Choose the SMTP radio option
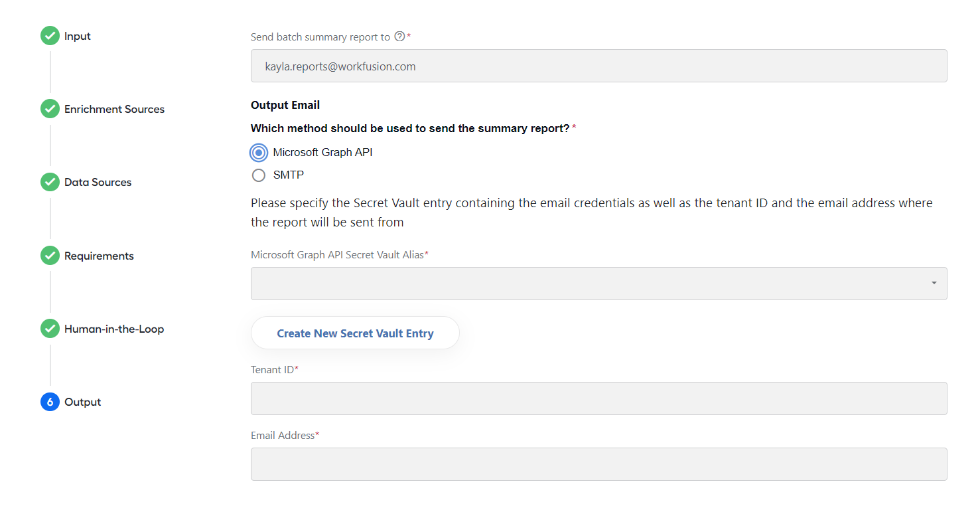 tap(259, 175)
